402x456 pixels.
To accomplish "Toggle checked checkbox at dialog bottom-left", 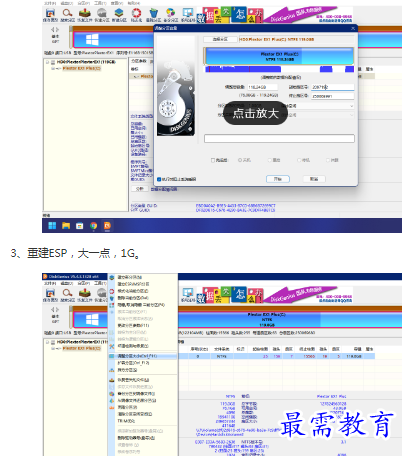I will [159, 179].
